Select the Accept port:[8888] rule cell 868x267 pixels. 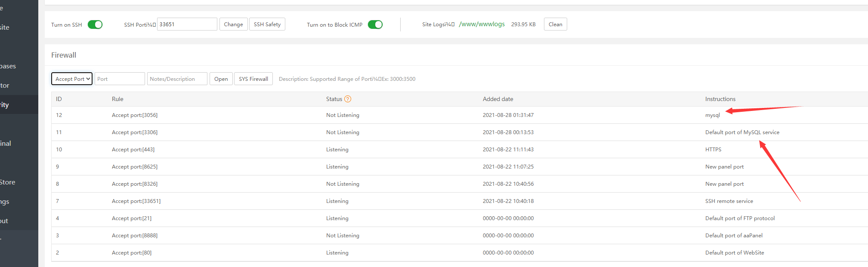[x=135, y=235]
